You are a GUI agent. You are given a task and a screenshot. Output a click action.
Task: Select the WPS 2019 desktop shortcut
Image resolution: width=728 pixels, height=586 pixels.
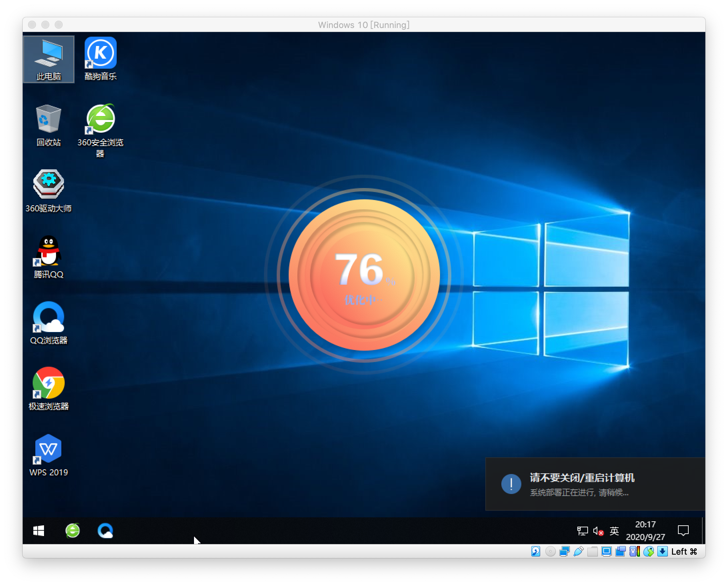point(49,455)
